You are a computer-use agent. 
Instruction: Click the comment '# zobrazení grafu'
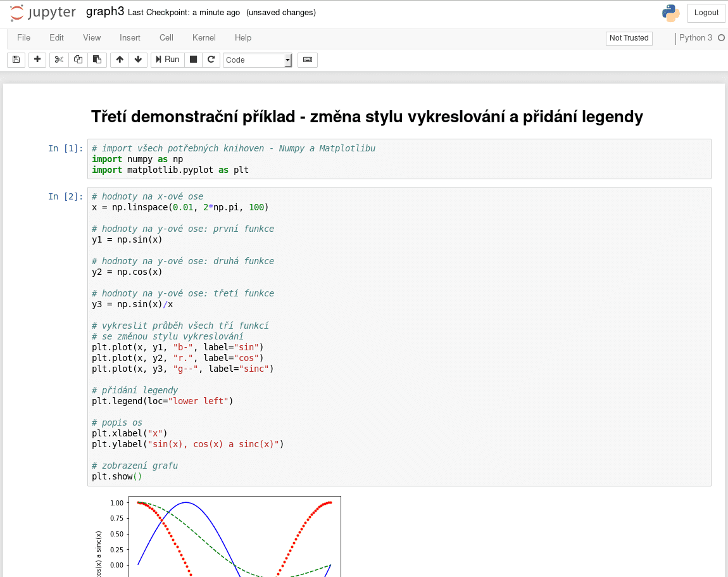(x=135, y=466)
